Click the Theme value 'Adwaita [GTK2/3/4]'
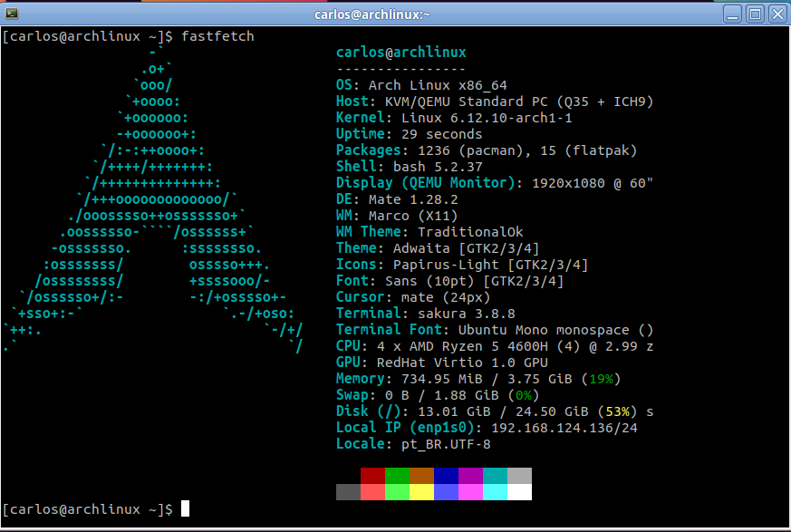 [467, 248]
